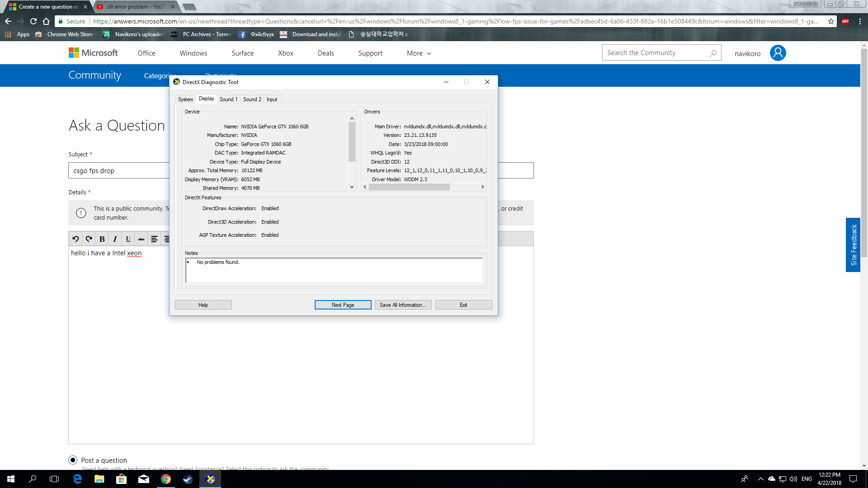Open the Site Feedback side tab
The width and height of the screenshot is (868, 488).
tap(853, 245)
